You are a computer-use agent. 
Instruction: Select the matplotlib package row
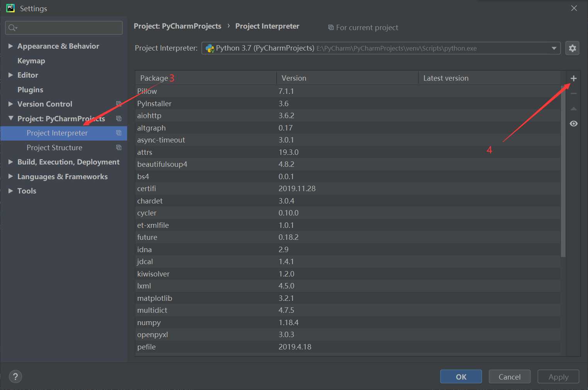(x=348, y=298)
